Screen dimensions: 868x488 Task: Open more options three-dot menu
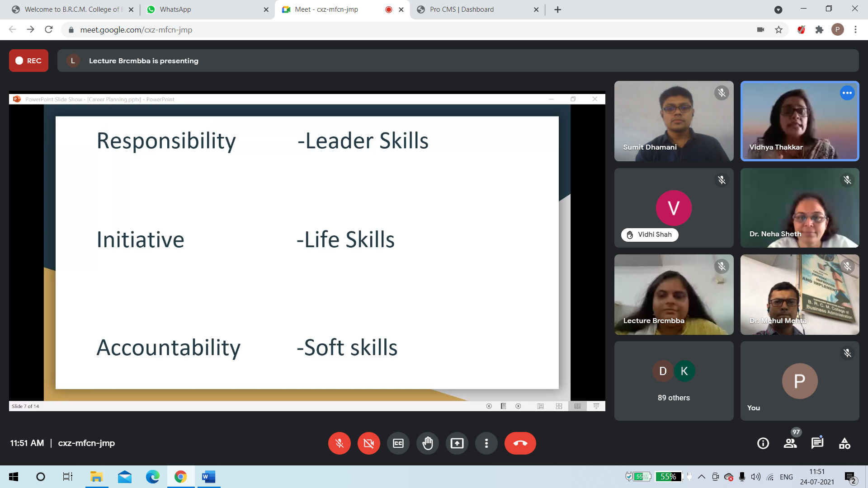(486, 443)
